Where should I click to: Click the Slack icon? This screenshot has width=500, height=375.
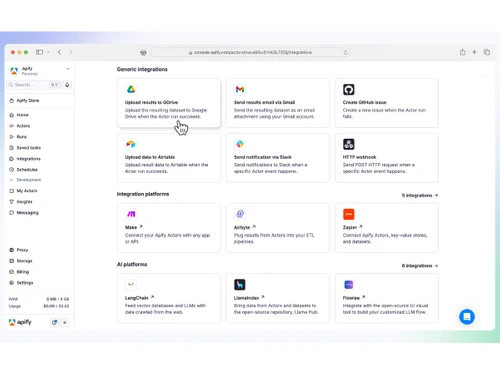pos(240,144)
